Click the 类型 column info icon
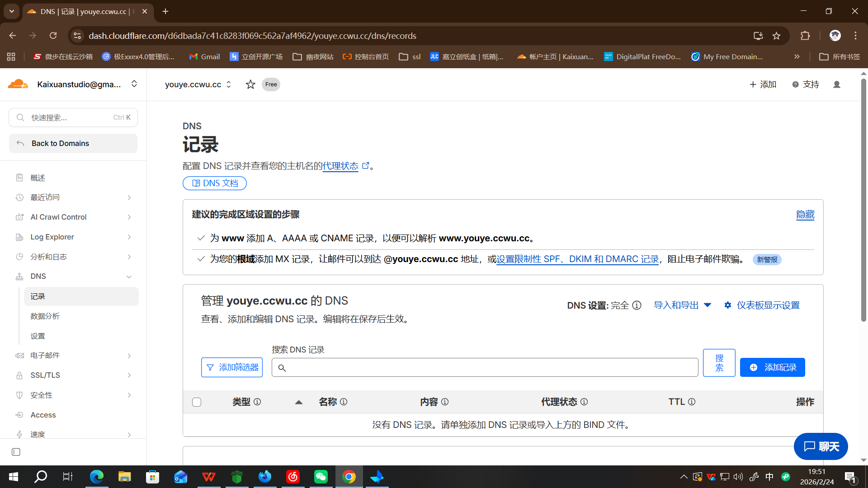This screenshot has width=868, height=488. click(257, 402)
